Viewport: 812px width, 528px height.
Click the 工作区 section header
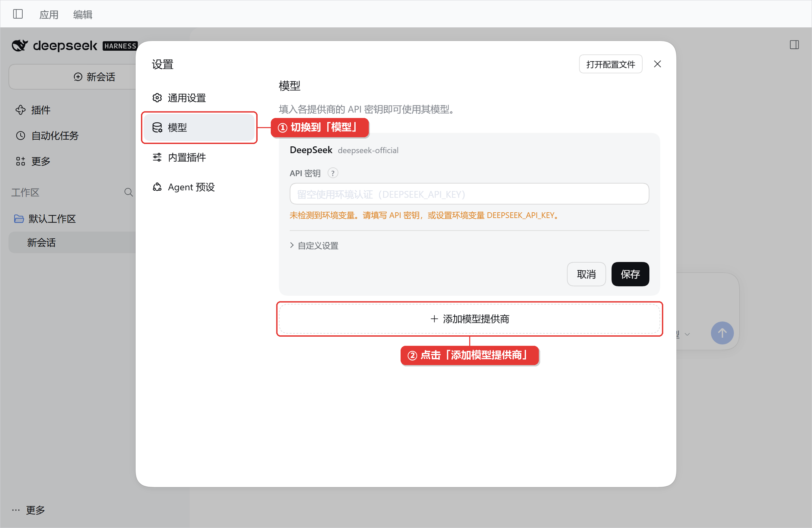pos(25,192)
